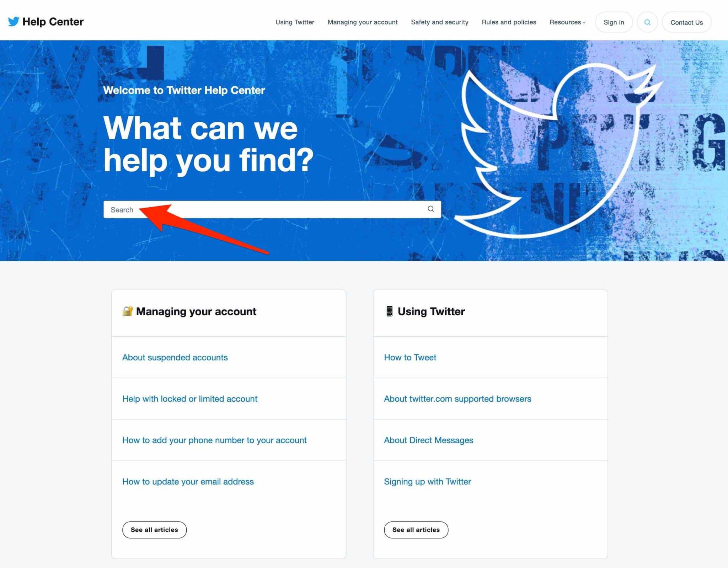The width and height of the screenshot is (728, 568).
Task: Open Signing up with Twitter help article
Action: (x=428, y=481)
